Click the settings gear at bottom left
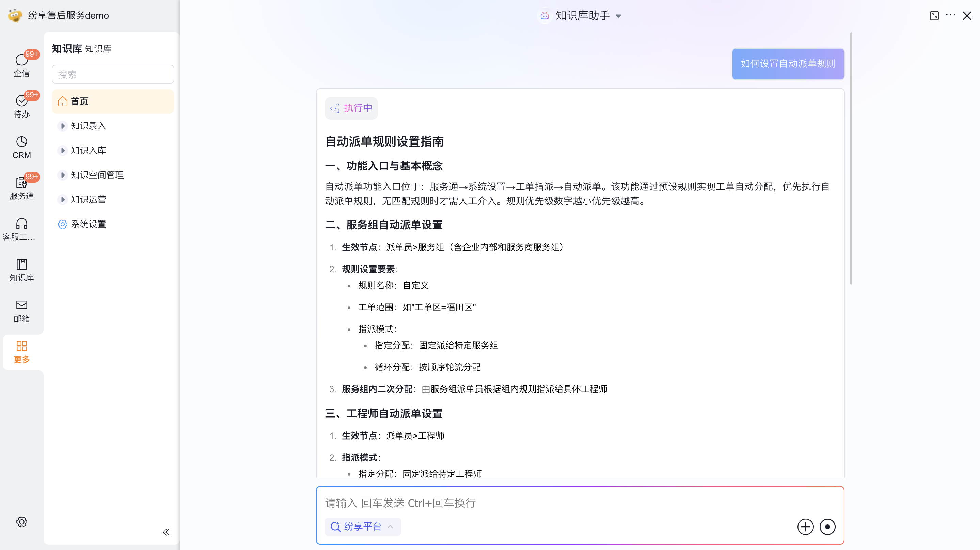This screenshot has height=550, width=980. pos(22,521)
